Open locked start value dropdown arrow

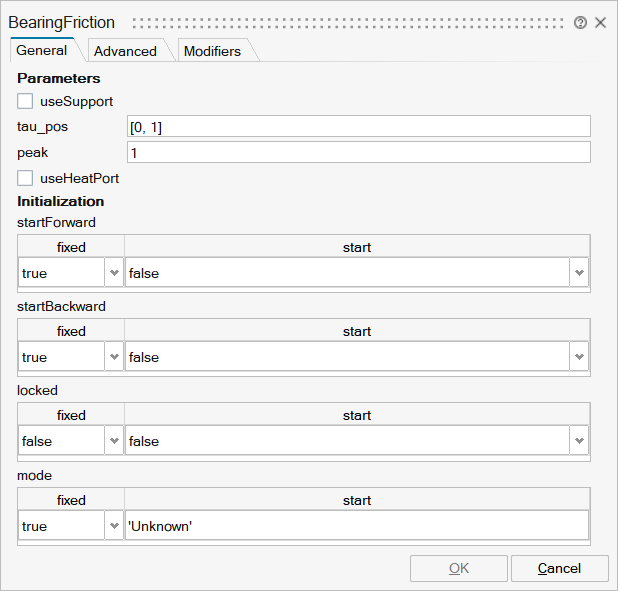pos(578,441)
